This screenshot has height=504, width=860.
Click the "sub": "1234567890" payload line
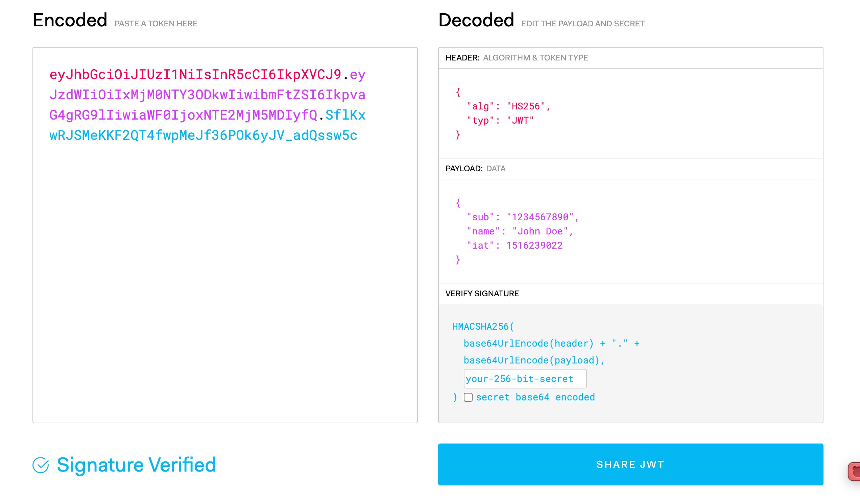tap(522, 217)
